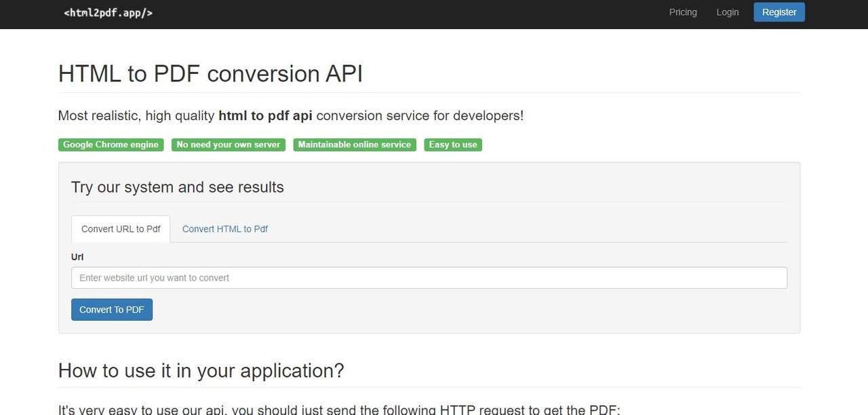Click the blue Register button
Screen dimensions: 868x415
(x=779, y=12)
